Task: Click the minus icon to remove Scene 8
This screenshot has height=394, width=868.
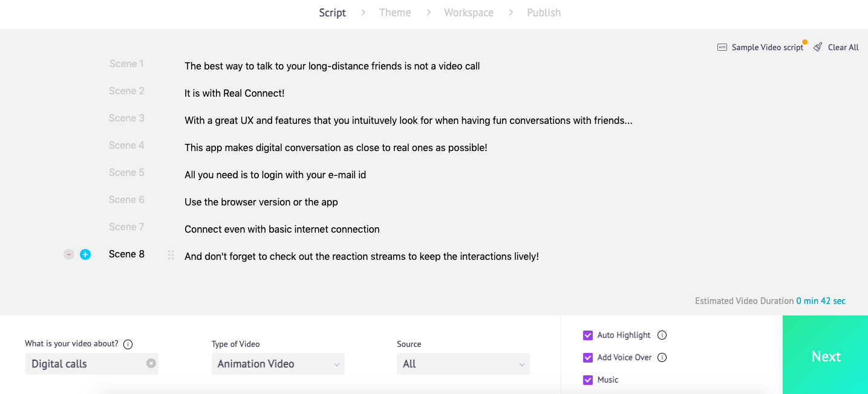Action: tap(68, 254)
